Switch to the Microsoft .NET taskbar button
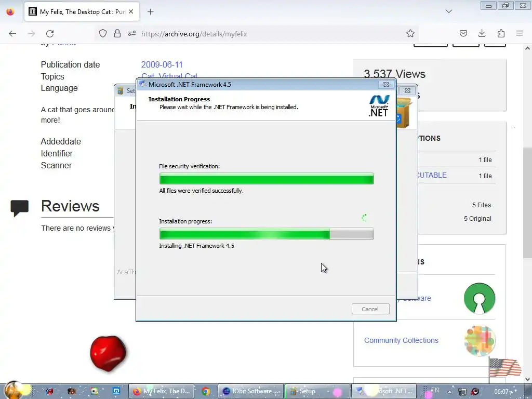The width and height of the screenshot is (532, 399). pyautogui.click(x=384, y=391)
